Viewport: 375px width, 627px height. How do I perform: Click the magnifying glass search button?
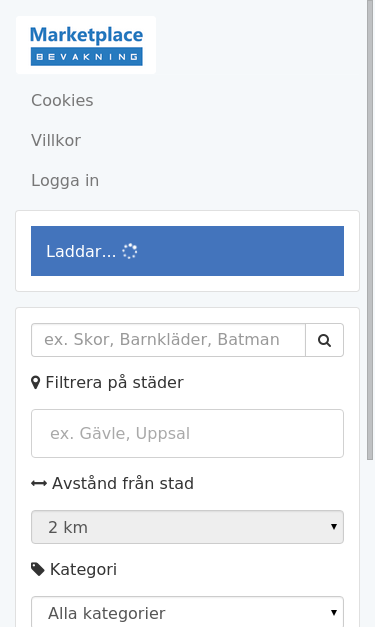coord(324,340)
